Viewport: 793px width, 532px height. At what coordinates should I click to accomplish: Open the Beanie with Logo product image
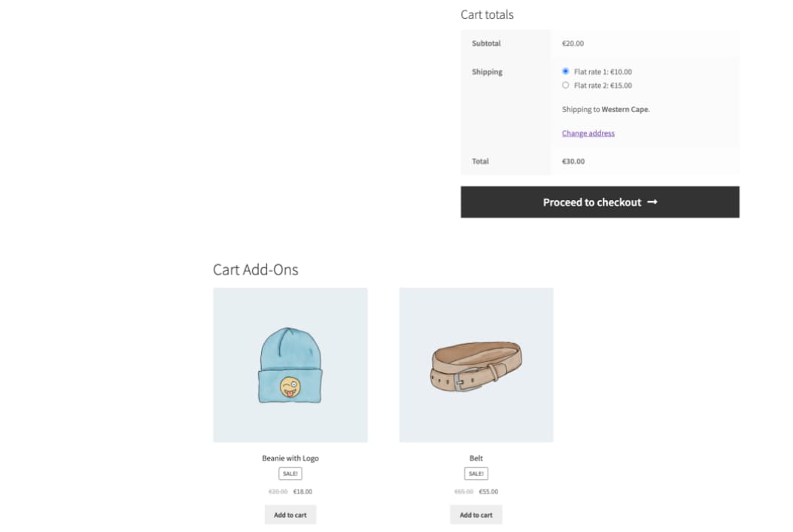click(290, 364)
